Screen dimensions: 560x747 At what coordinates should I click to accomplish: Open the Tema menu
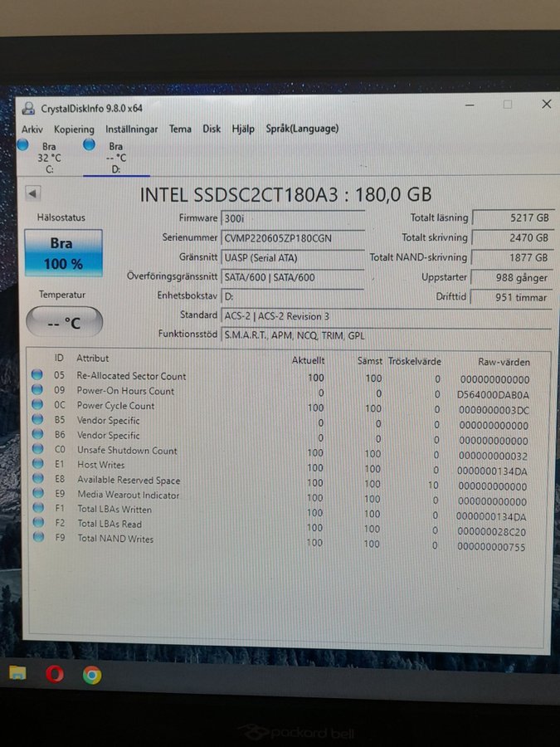click(180, 129)
